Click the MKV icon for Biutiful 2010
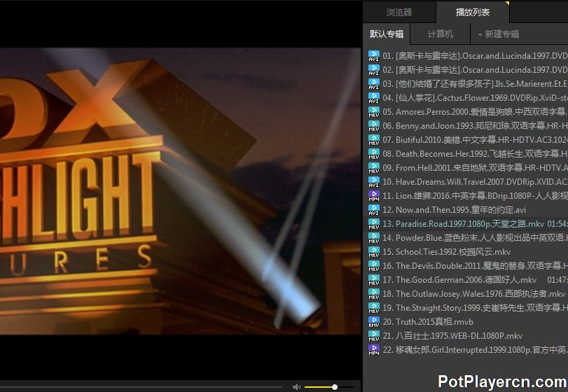This screenshot has width=568, height=392. point(374,140)
